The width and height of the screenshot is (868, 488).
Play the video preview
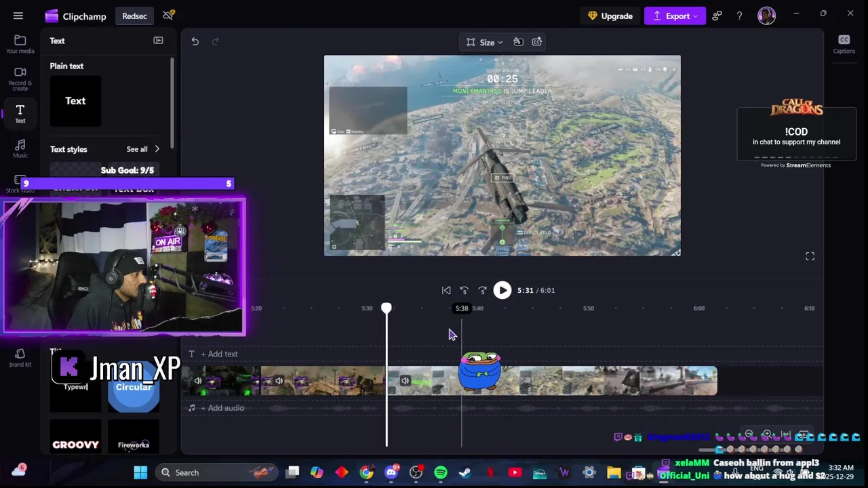pos(502,290)
